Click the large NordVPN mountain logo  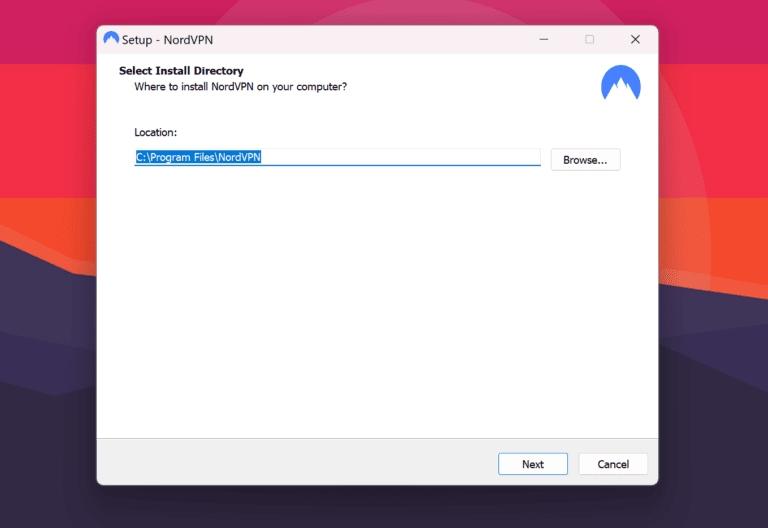point(620,83)
